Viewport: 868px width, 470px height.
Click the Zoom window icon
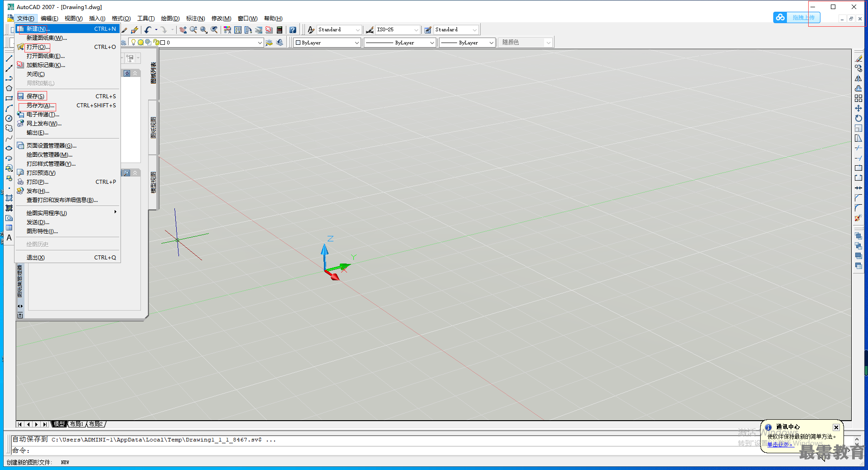204,30
